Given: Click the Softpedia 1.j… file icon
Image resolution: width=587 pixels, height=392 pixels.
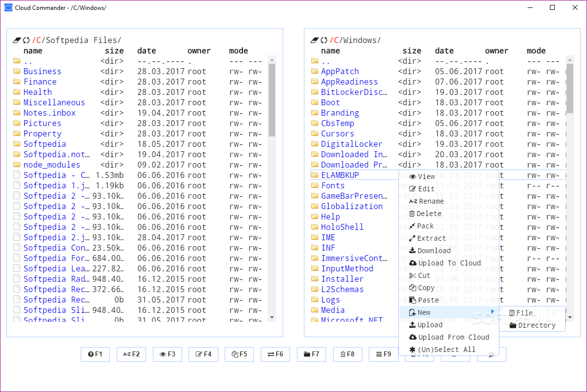Looking at the screenshot, I should [17, 185].
